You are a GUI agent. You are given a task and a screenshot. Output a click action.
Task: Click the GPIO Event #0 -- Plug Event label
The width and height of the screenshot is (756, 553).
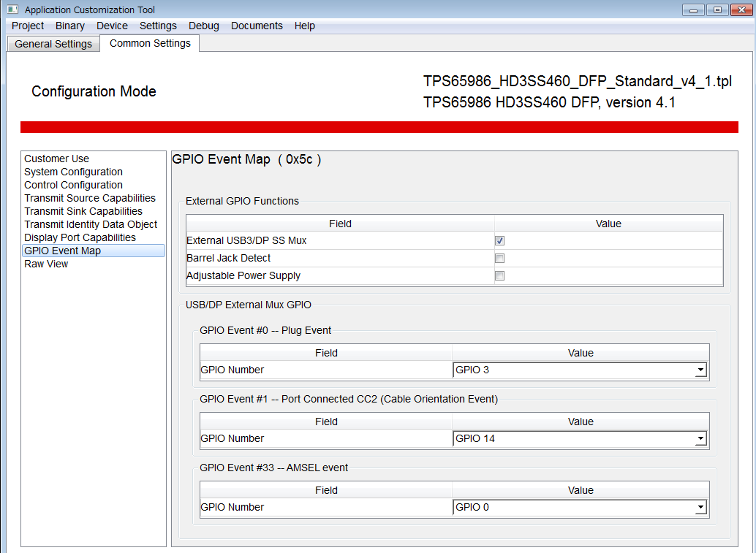265,330
